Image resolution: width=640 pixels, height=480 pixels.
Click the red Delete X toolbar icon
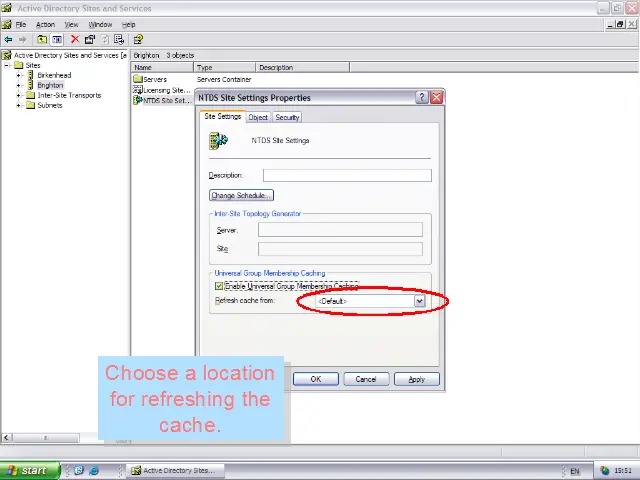pyautogui.click(x=75, y=39)
